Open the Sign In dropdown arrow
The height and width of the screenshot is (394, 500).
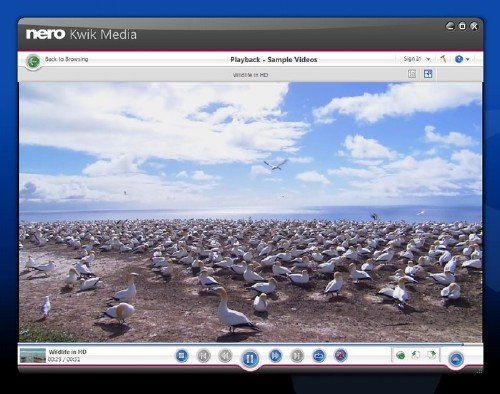(x=428, y=59)
